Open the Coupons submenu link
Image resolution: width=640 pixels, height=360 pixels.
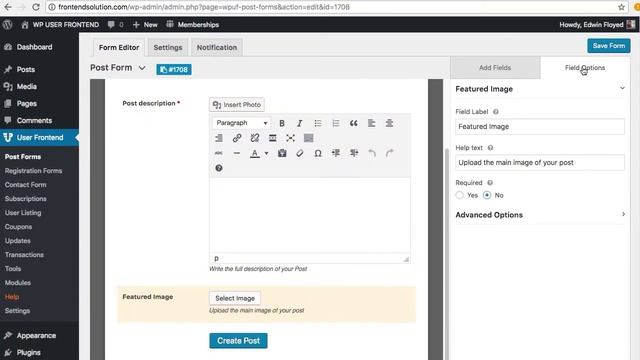tap(18, 227)
